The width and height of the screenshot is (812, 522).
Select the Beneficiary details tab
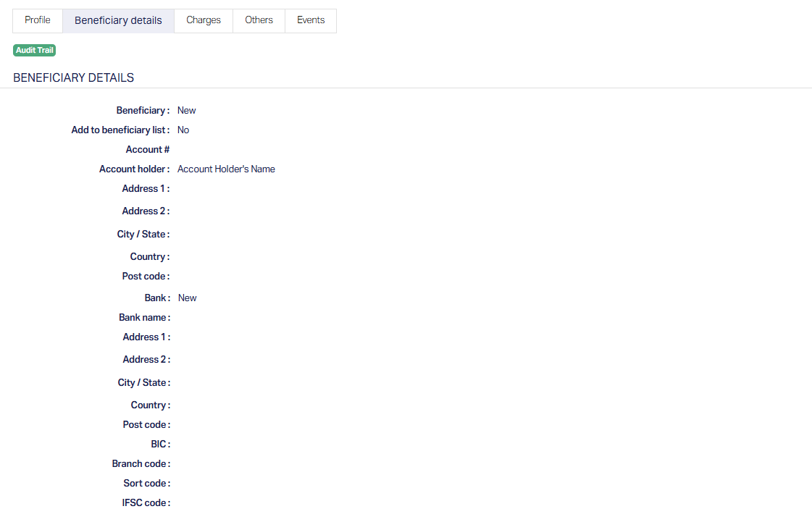tap(118, 20)
